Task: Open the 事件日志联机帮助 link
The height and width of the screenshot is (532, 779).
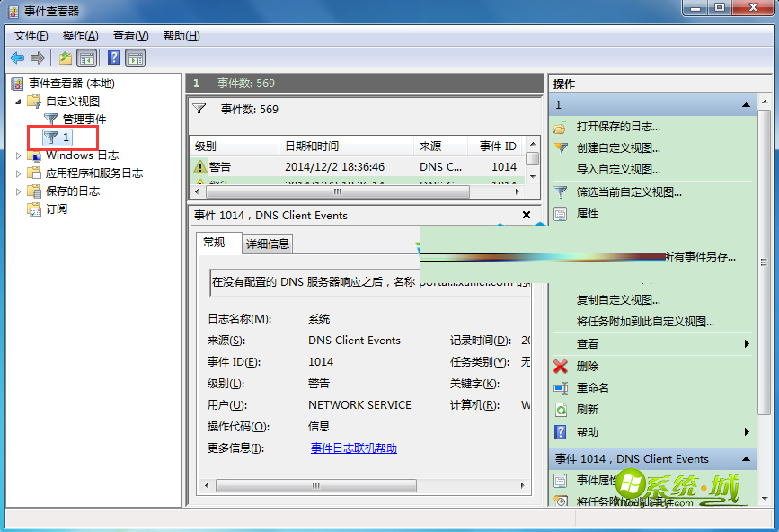Action: click(353, 448)
